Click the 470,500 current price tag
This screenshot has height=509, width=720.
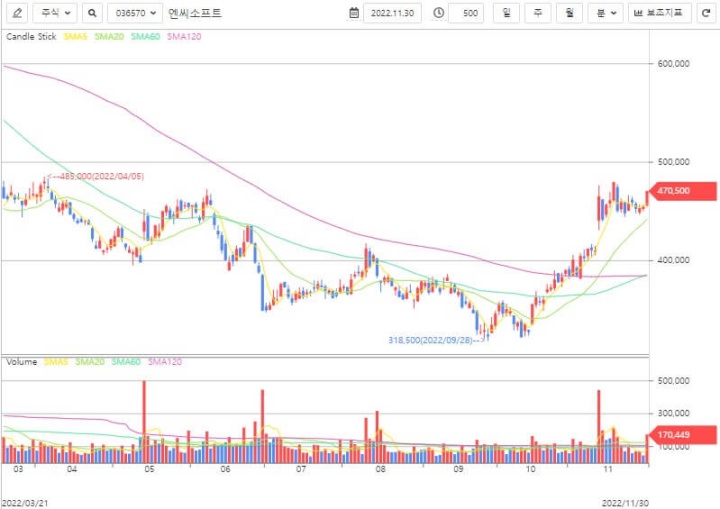click(681, 191)
